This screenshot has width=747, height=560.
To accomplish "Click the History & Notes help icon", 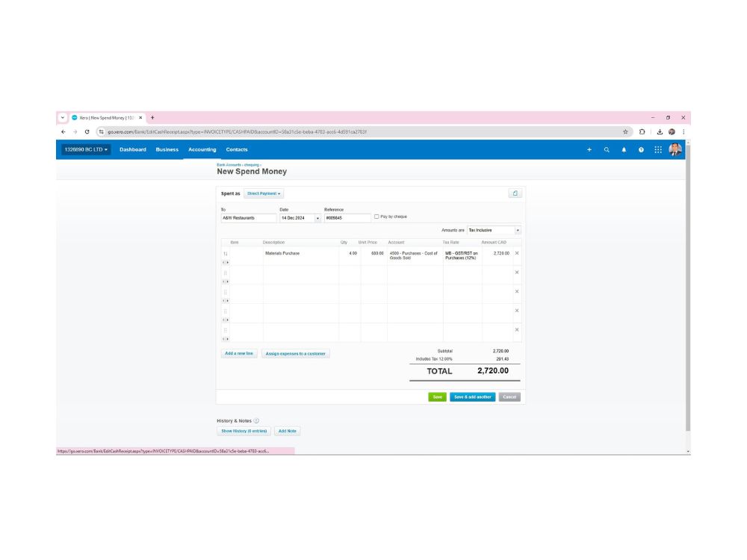I will [x=256, y=420].
